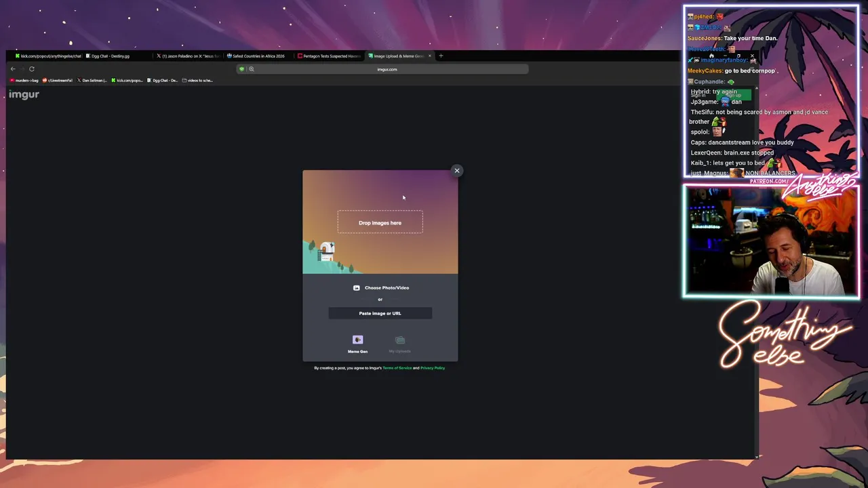The width and height of the screenshot is (868, 488).
Task: Click the imgur logo
Action: coord(24,95)
